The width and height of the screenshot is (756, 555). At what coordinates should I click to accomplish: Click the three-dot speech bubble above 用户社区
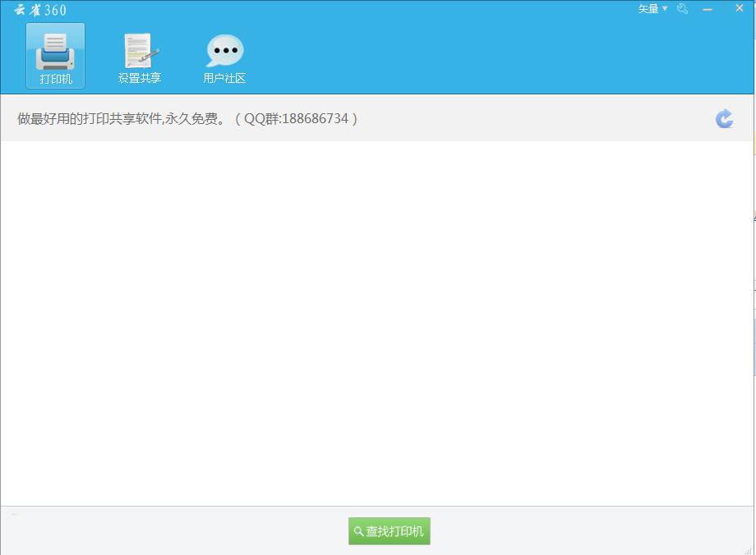coord(224,48)
